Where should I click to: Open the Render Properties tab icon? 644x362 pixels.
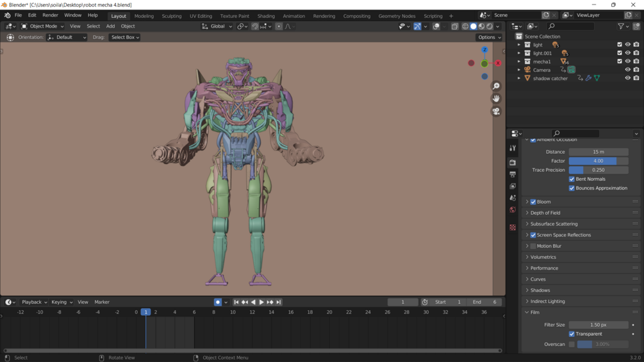(513, 163)
